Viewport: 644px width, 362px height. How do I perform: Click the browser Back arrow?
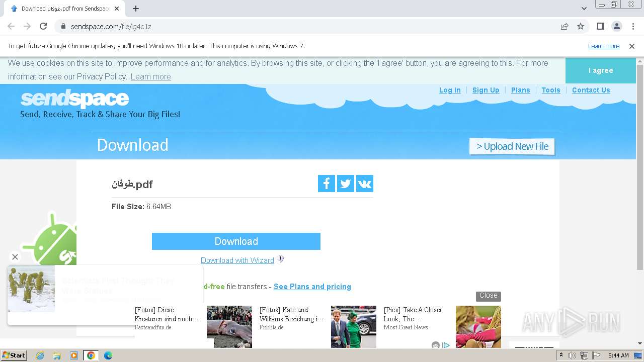pyautogui.click(x=11, y=26)
